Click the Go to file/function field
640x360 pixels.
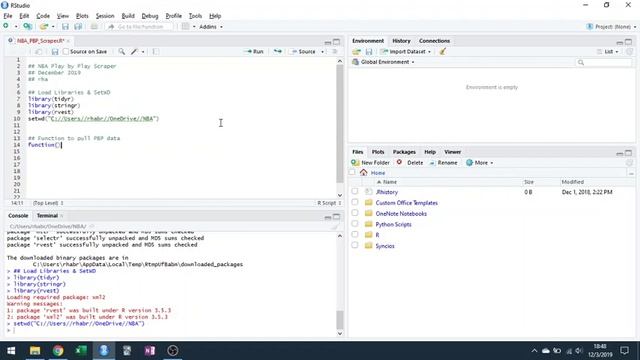(140, 27)
